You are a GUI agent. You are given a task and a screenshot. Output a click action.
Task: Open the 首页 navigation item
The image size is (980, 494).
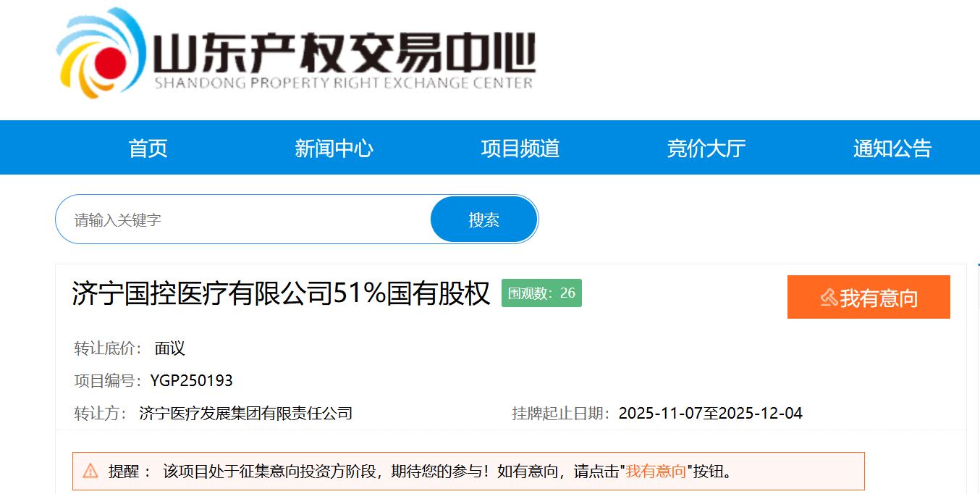click(x=148, y=148)
